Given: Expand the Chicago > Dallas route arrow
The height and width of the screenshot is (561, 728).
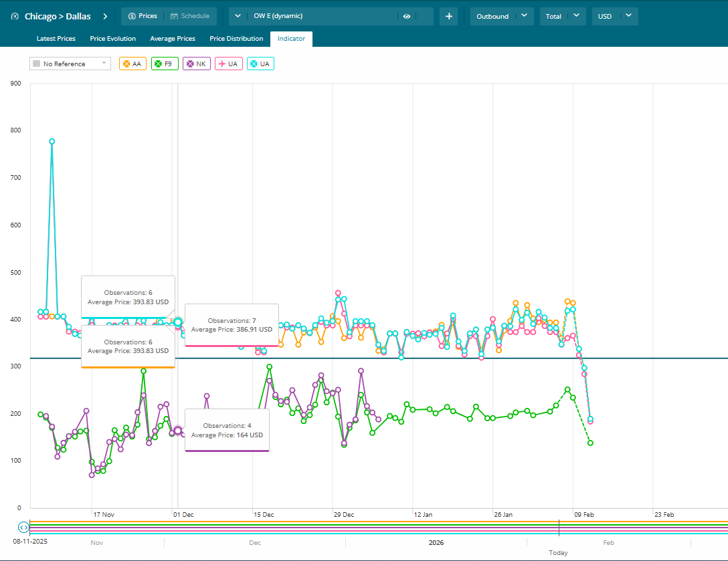Looking at the screenshot, I should (105, 16).
